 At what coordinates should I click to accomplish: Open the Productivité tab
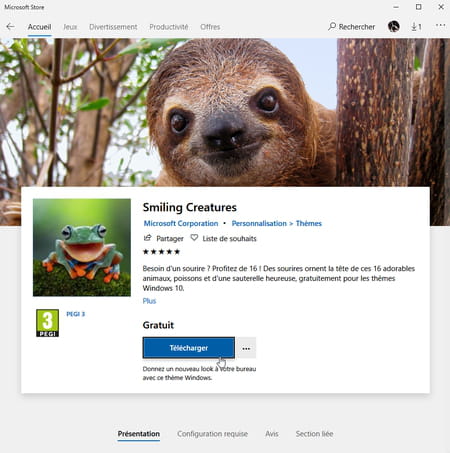pos(169,27)
